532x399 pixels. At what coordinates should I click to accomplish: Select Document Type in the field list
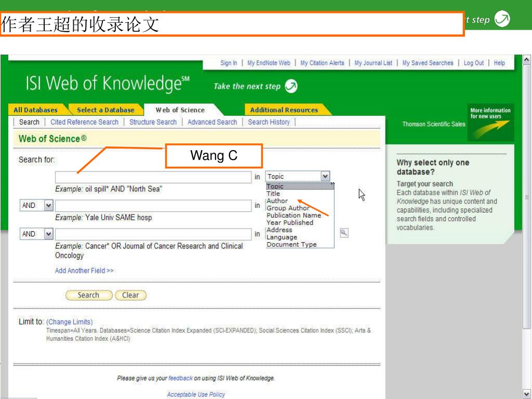[291, 244]
